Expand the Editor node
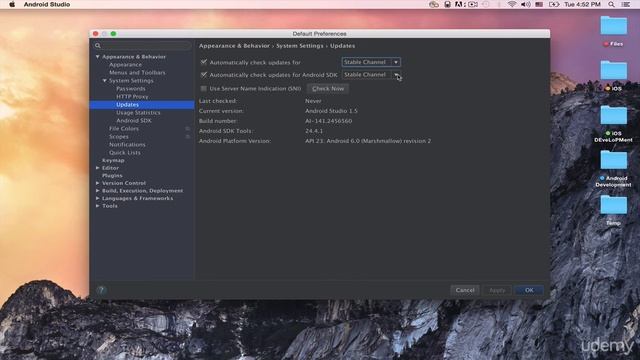This screenshot has height=360, width=640. pyautogui.click(x=98, y=168)
